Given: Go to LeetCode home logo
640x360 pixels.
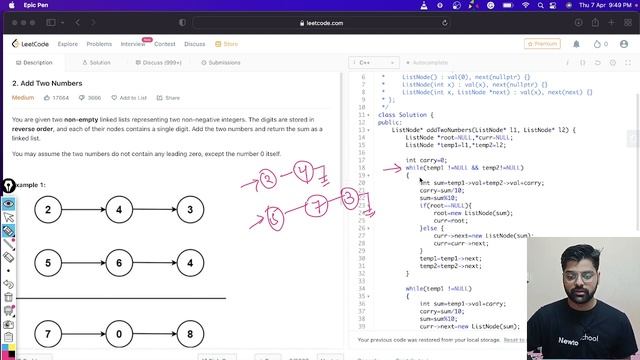Looking at the screenshot, I should point(30,44).
